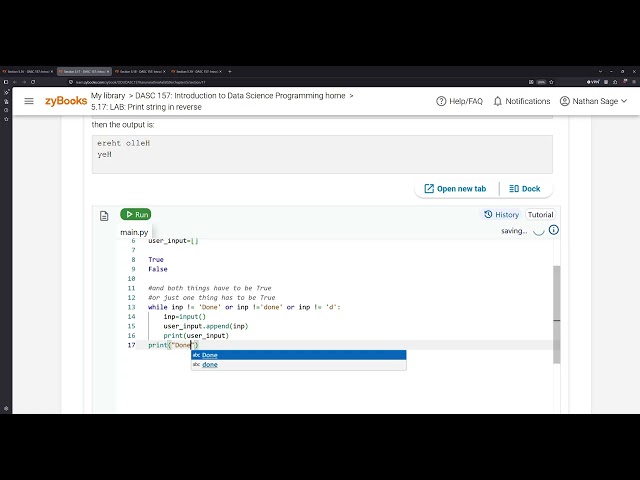Open the VPN extension icon

click(593, 82)
